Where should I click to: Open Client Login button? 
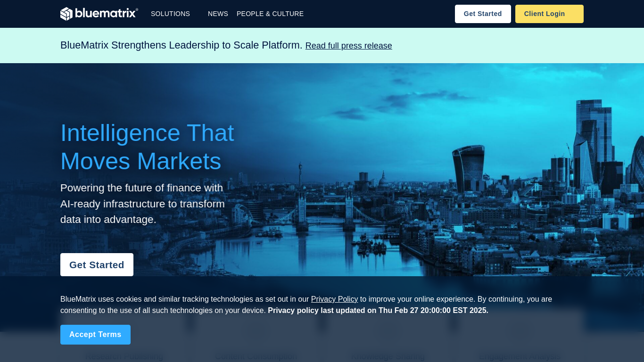[549, 14]
